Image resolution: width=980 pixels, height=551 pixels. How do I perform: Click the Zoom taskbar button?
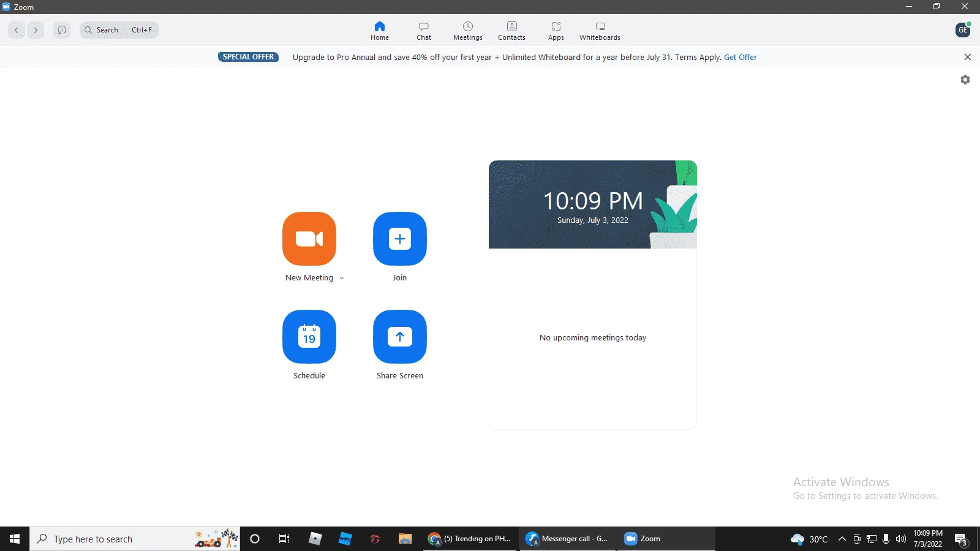click(666, 539)
